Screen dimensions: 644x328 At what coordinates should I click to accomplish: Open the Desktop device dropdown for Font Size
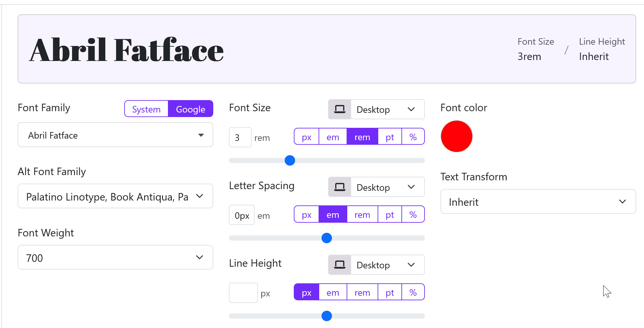pos(387,109)
